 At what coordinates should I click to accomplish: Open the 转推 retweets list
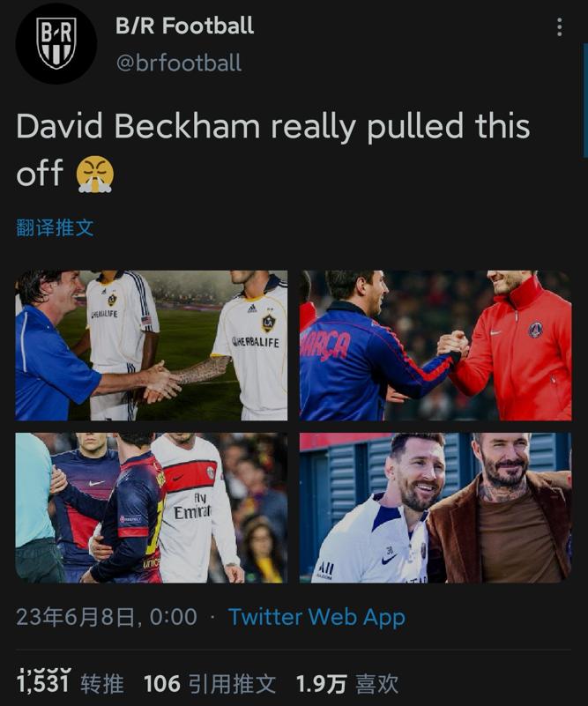pos(102,683)
